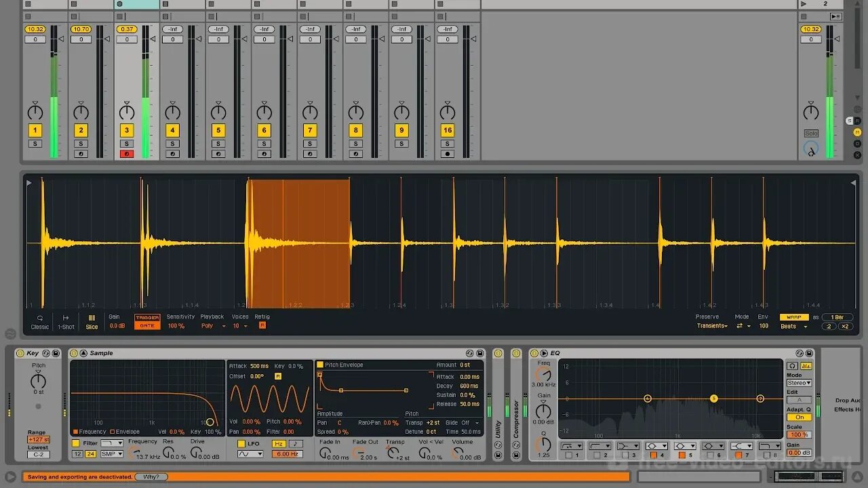This screenshot has height=488, width=868.
Task: Click the EQ Q knob
Action: [543, 445]
